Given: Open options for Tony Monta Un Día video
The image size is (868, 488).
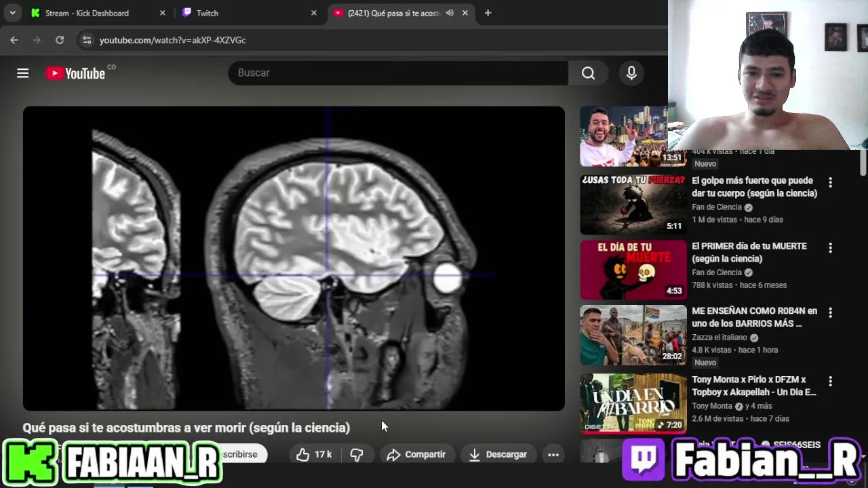Looking at the screenshot, I should point(830,382).
